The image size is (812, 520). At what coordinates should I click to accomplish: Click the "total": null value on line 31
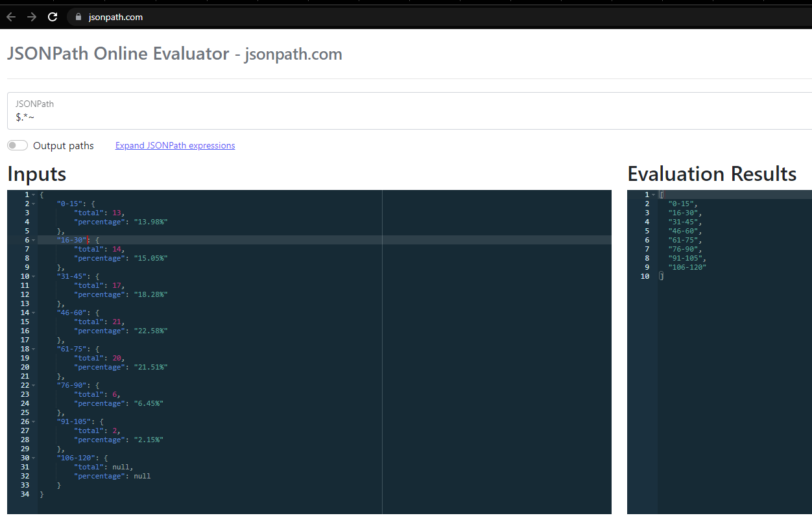[104, 466]
